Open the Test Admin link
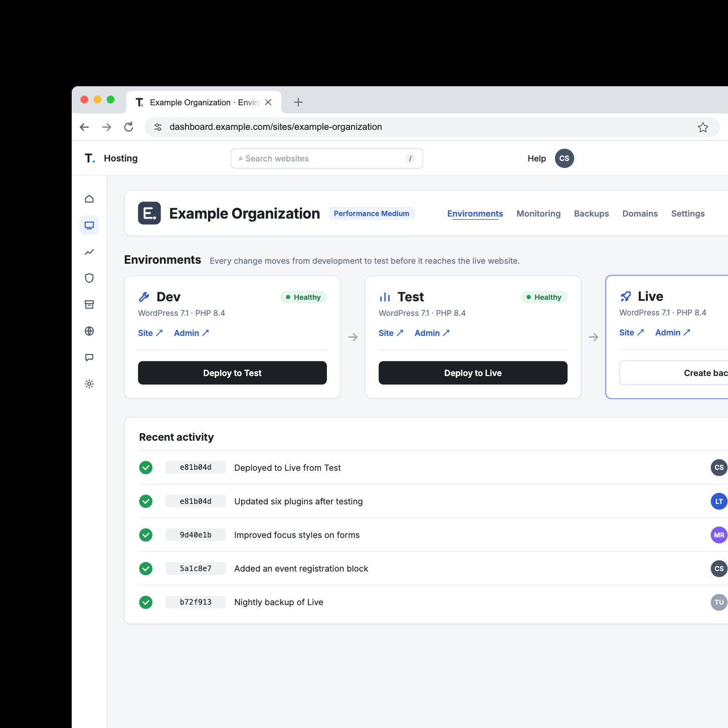728x728 pixels. [x=432, y=333]
